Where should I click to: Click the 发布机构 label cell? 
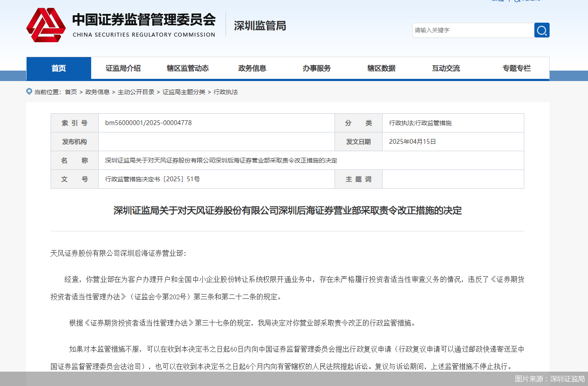tap(75, 142)
